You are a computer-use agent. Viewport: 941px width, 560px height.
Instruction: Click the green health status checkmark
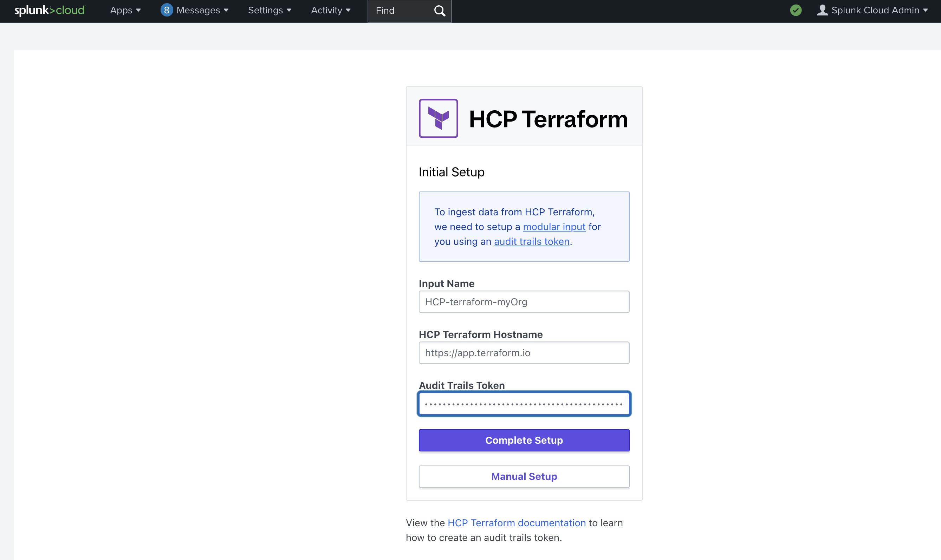[x=796, y=10]
